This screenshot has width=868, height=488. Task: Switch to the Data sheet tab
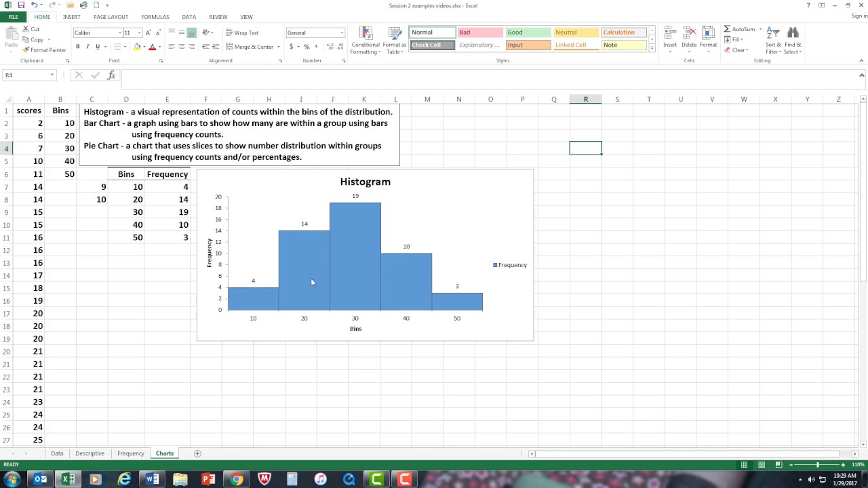coord(57,453)
